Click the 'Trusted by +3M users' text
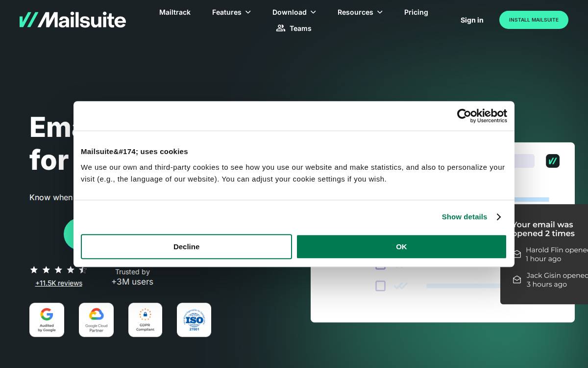588x368 pixels. (132, 277)
